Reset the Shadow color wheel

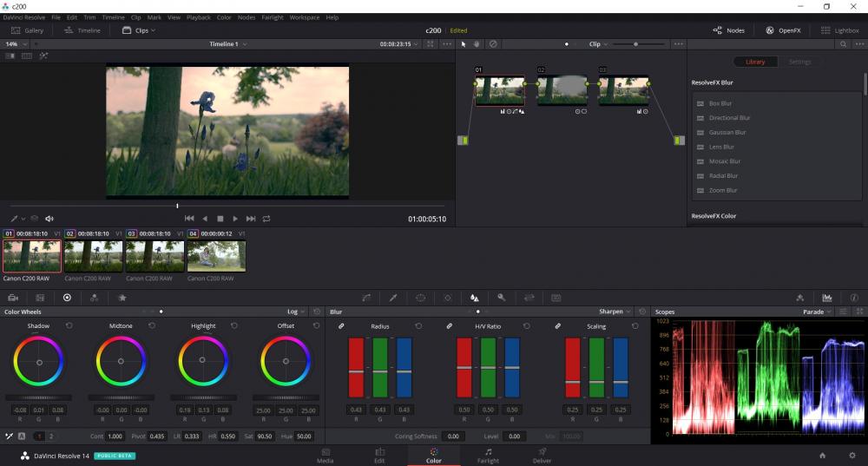click(69, 325)
